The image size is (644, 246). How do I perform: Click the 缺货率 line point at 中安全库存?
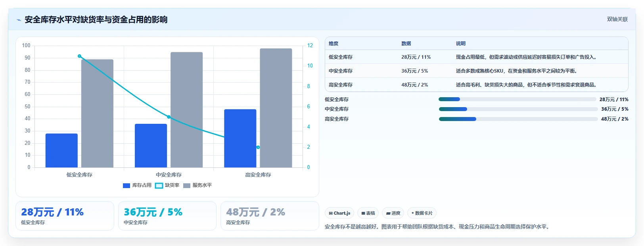[x=169, y=117]
